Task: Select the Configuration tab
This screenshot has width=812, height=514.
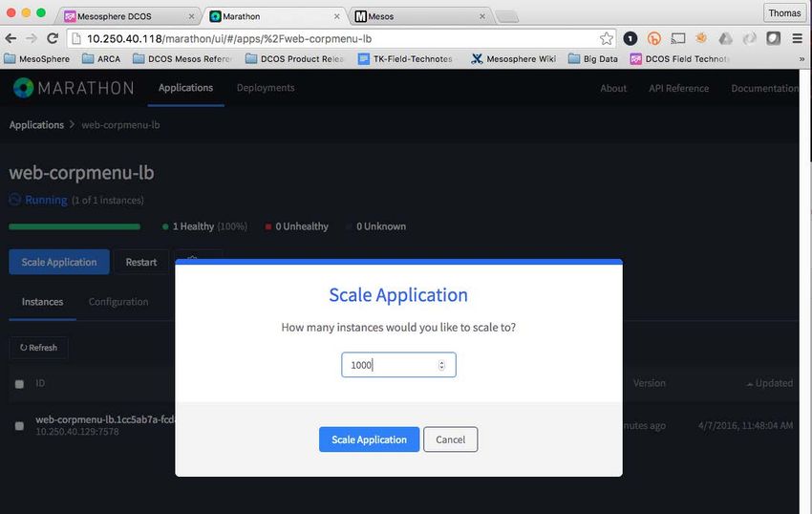Action: [118, 302]
